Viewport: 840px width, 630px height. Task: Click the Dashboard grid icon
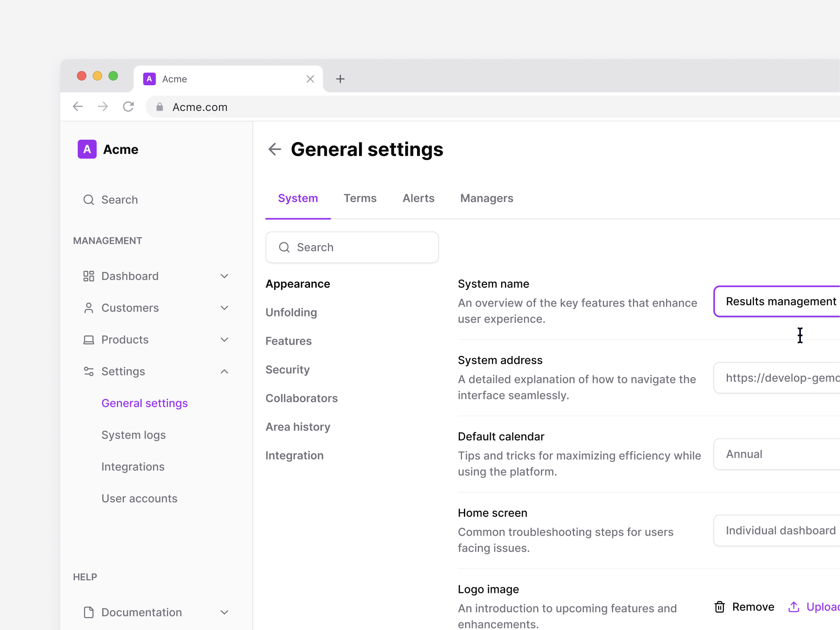coord(89,276)
